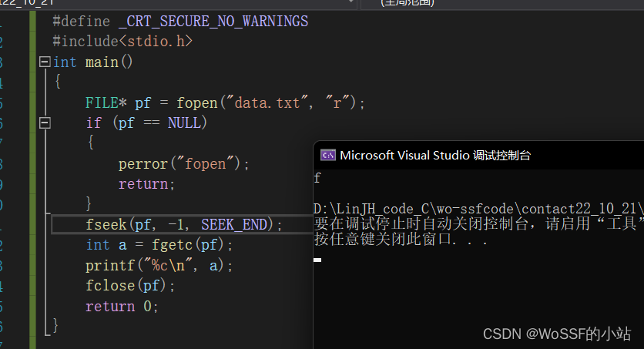
Task: Click the int a = fgetc(pf) line
Action: (x=159, y=245)
